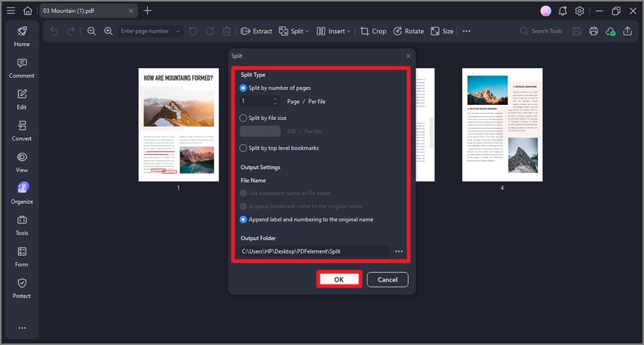Click Crop in the toolbar
Viewport: 644px width, 345px height.
373,31
